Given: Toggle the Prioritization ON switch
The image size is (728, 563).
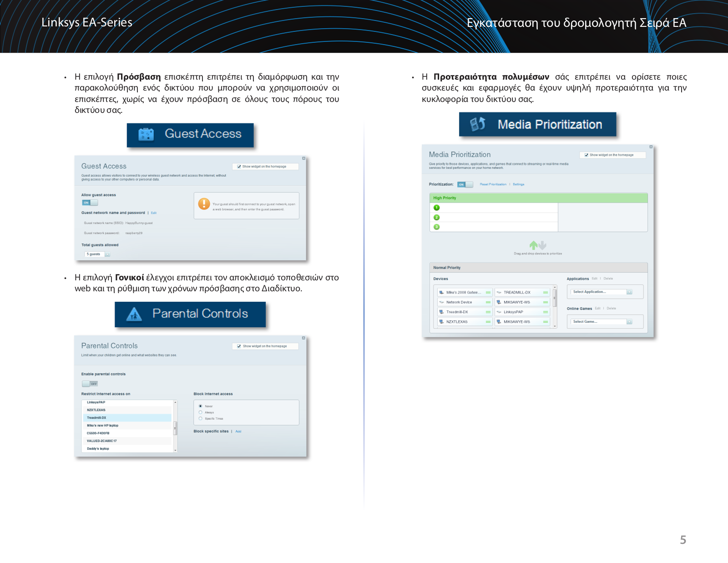Looking at the screenshot, I should click(465, 184).
